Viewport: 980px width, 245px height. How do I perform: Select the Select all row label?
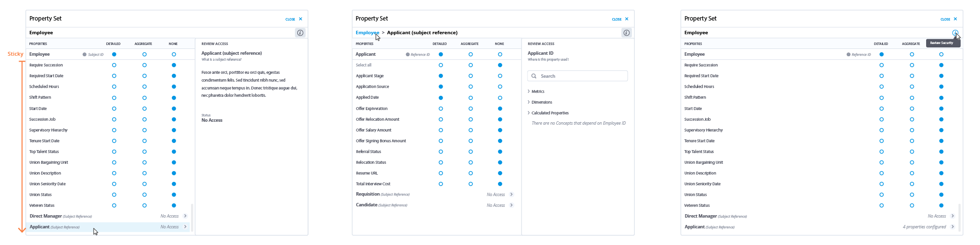[363, 65]
